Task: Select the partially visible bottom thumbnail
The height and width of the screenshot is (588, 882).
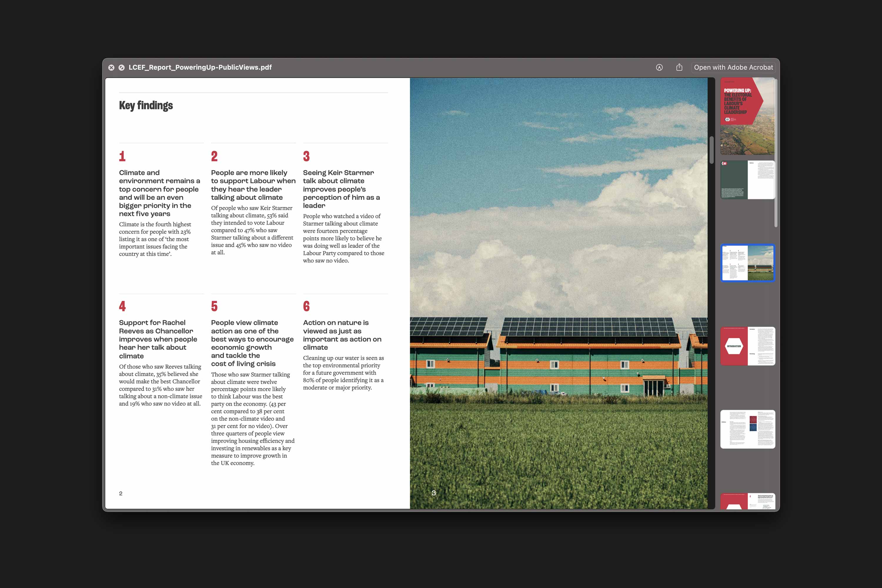Action: tap(747, 501)
